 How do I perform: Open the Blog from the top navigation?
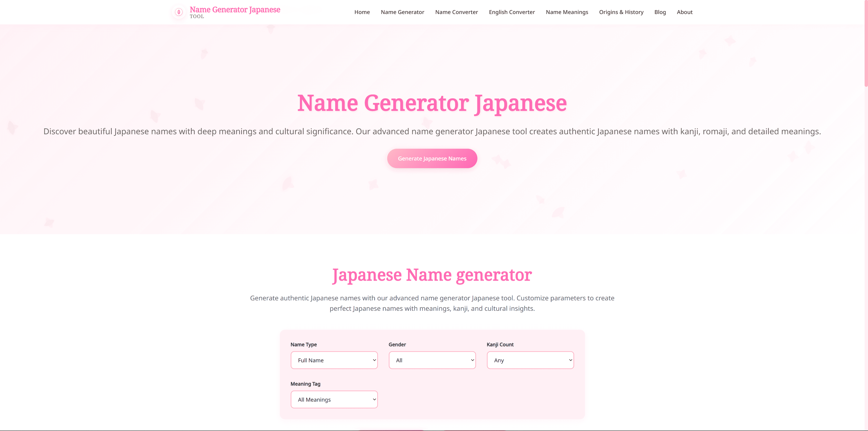coord(660,12)
